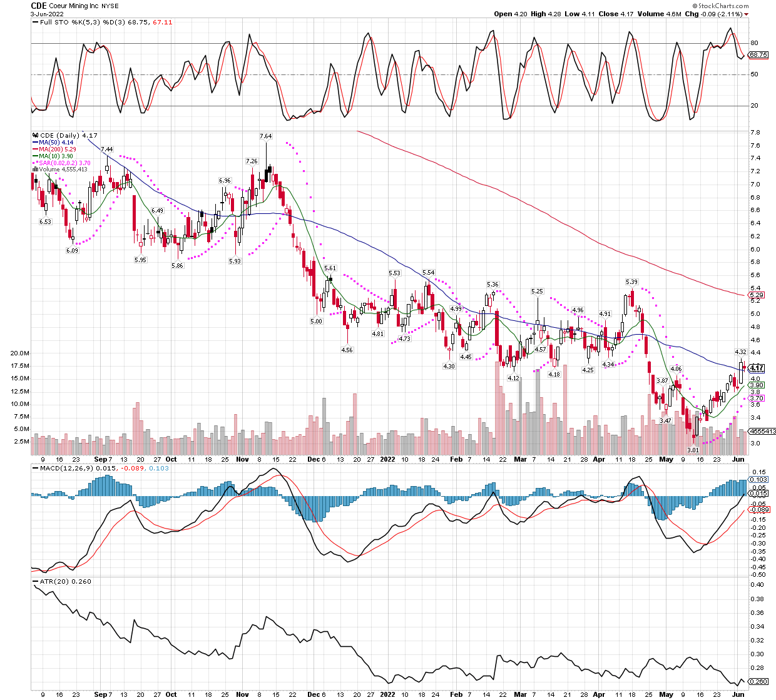Image resolution: width=776 pixels, height=700 pixels.
Task: Click the 5.95 price annotation
Action: (x=140, y=260)
